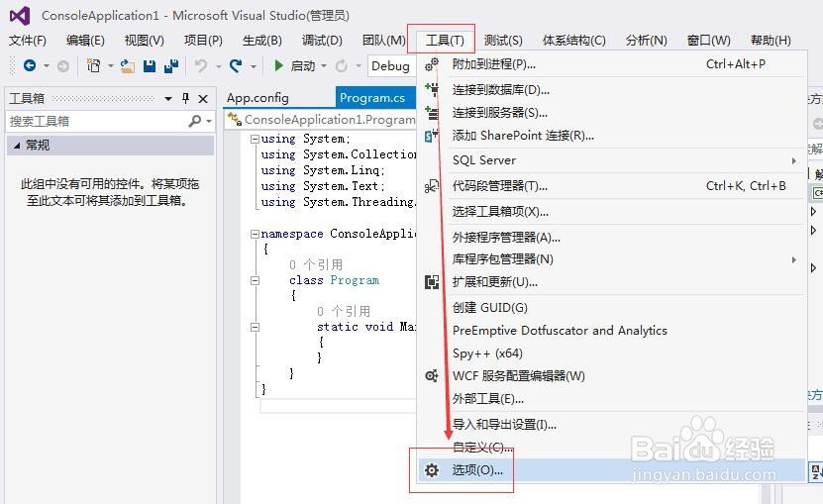This screenshot has width=823, height=504.
Task: Open the 编辑(E) menu
Action: 85,41
